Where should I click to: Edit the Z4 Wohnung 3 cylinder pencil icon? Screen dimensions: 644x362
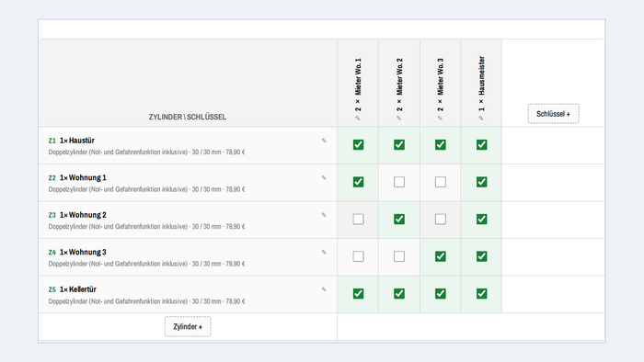[x=324, y=253]
